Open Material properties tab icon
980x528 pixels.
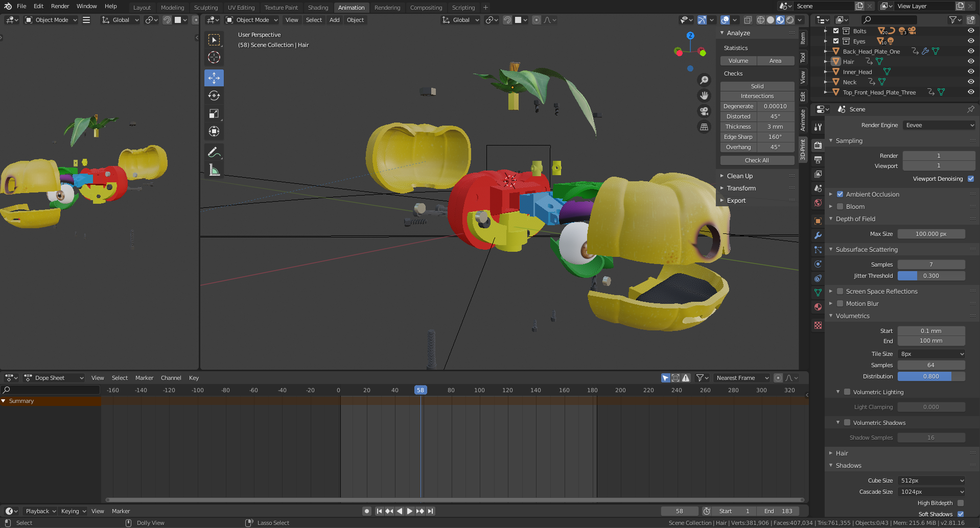[x=818, y=307]
